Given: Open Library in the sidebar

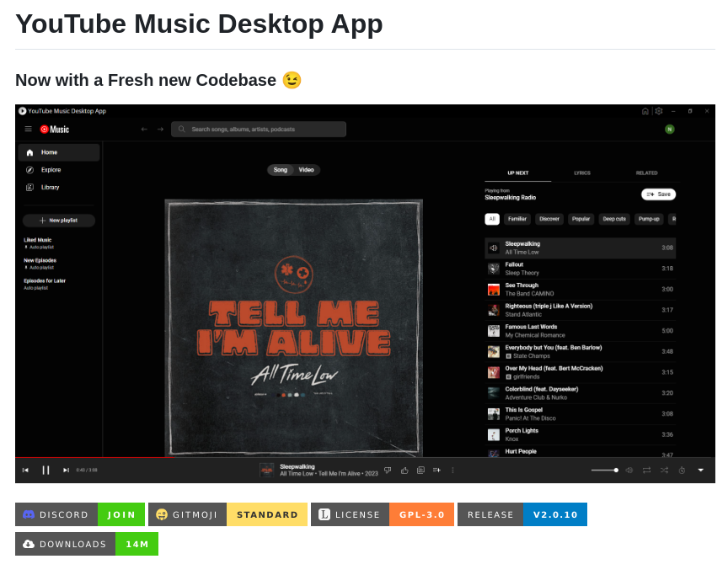Looking at the screenshot, I should coord(50,187).
